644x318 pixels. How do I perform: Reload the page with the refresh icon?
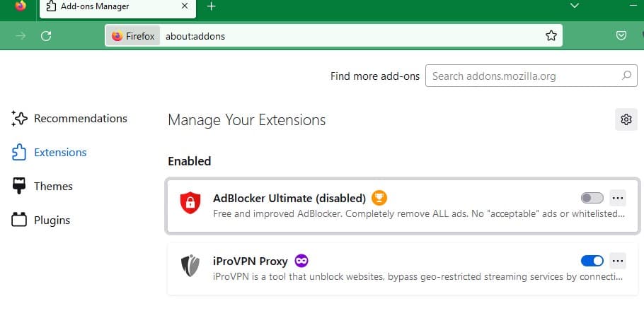coord(46,36)
